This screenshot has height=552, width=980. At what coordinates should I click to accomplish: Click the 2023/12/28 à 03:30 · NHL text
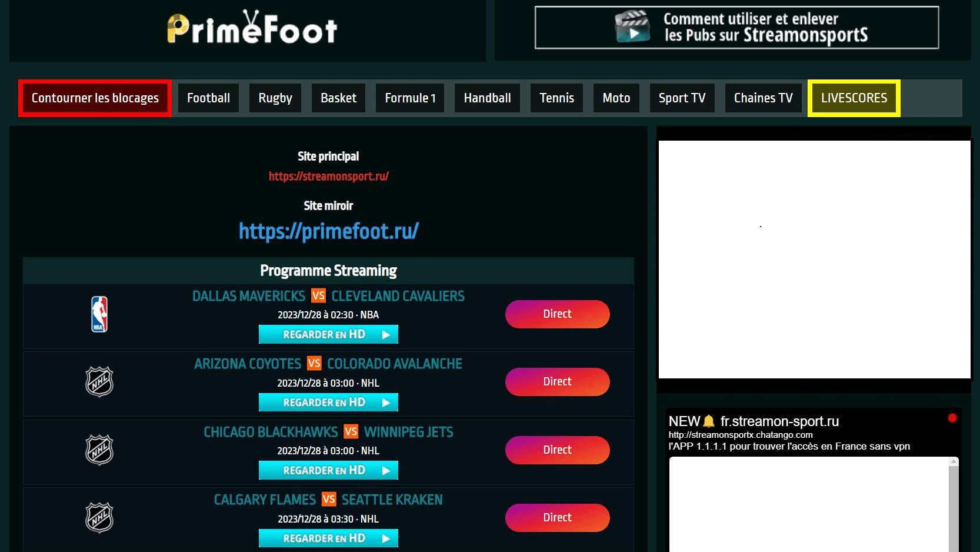click(328, 519)
